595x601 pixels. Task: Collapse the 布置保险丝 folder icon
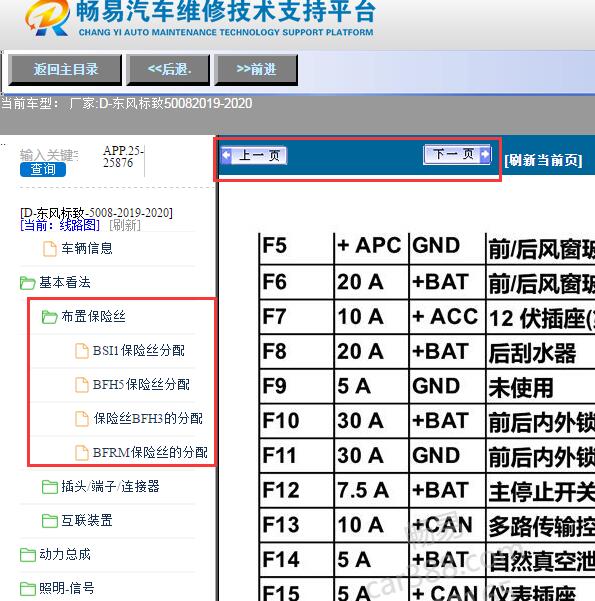pos(49,317)
